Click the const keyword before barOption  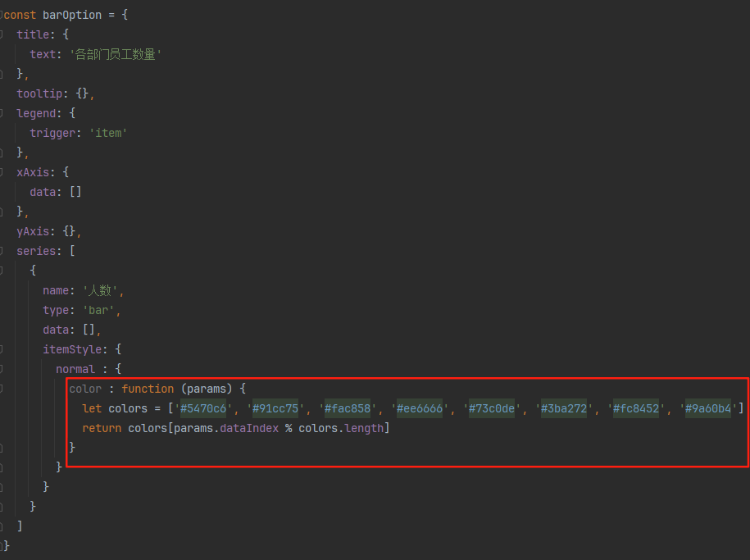tap(20, 15)
